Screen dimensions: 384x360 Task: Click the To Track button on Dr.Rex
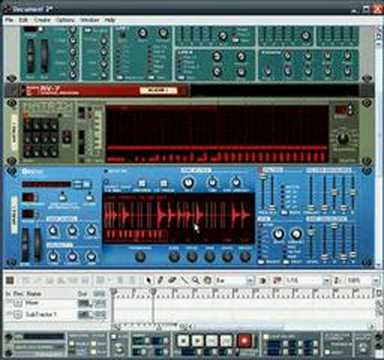pos(163,183)
